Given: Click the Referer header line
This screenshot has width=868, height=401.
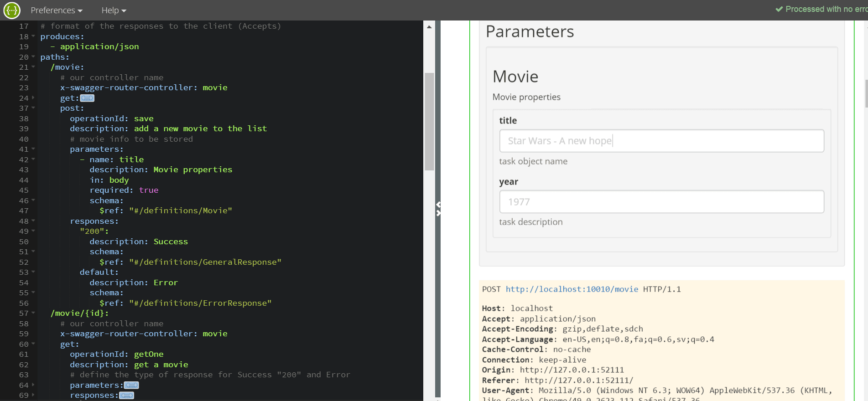Looking at the screenshot, I should click(x=557, y=380).
